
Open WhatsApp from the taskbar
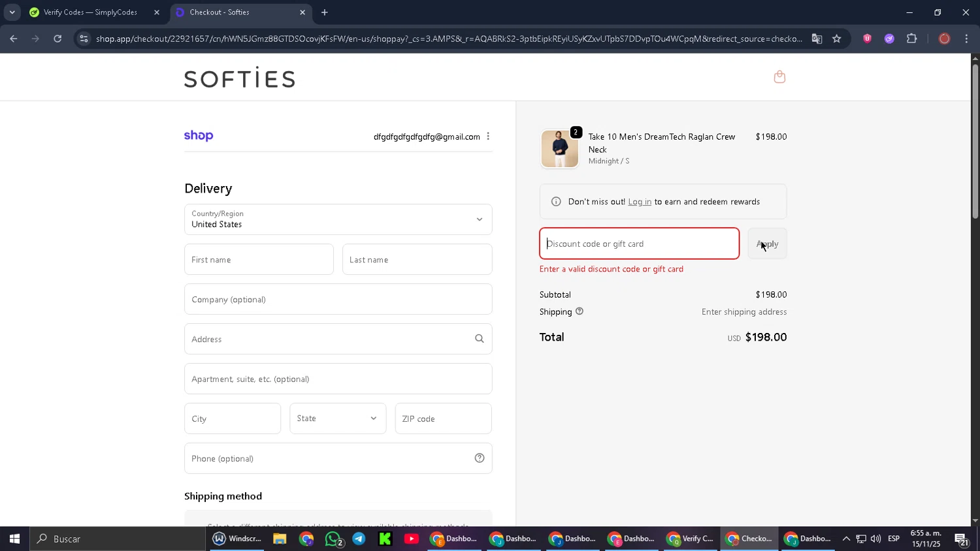334,539
